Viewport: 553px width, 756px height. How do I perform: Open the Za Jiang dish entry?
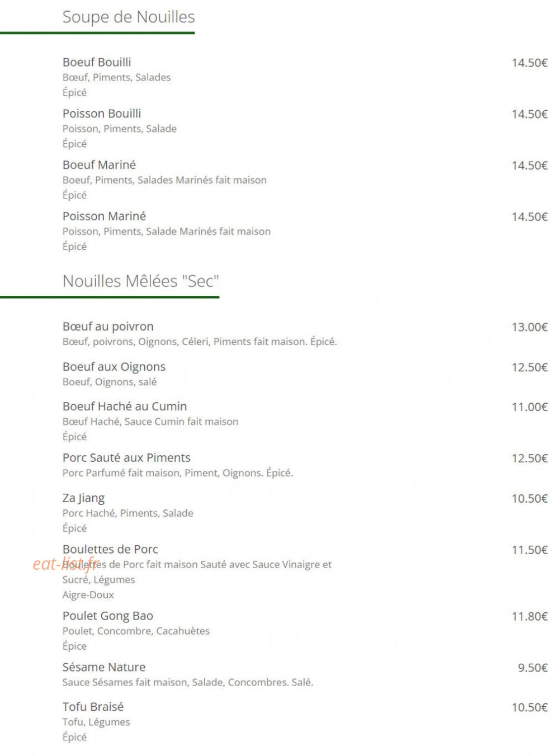pos(83,498)
